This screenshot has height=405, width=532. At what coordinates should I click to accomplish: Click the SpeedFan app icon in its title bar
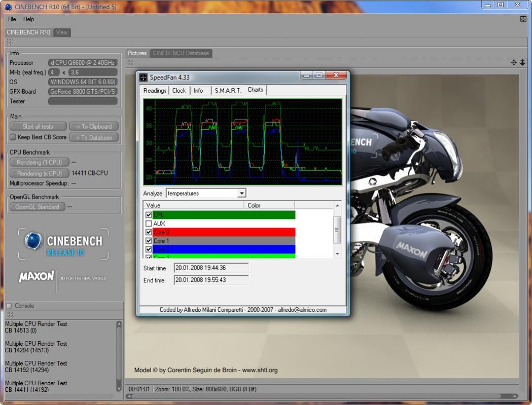[x=144, y=78]
